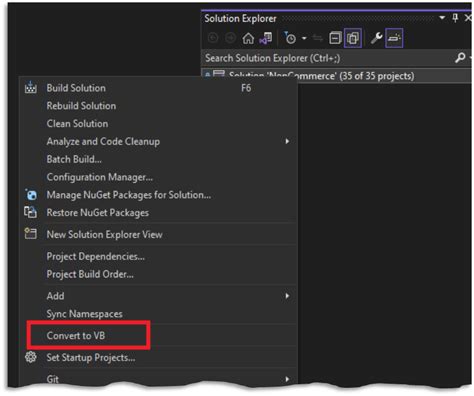The width and height of the screenshot is (474, 396).
Task: Click the Pending Changes Filter clock icon
Action: [290, 38]
